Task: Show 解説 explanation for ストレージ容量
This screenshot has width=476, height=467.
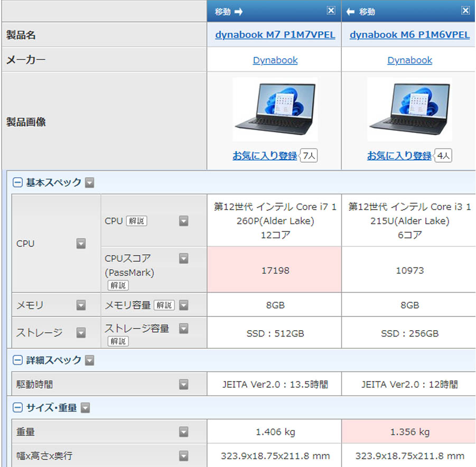Action: (118, 341)
